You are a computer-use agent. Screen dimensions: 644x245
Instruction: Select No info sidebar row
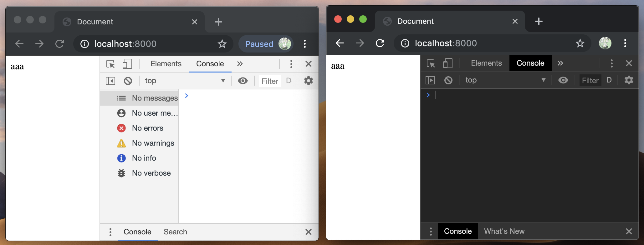140,158
